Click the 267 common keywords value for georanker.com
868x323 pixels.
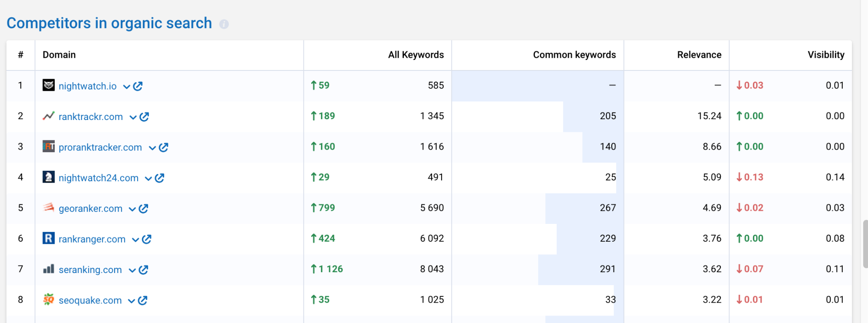click(x=608, y=208)
